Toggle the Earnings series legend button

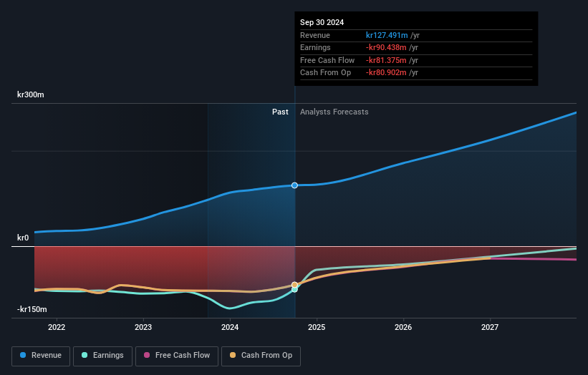(102, 356)
